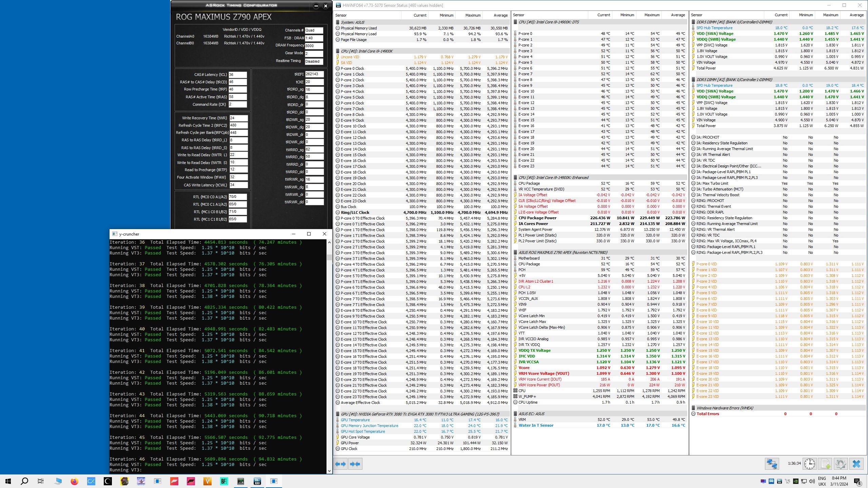The image size is (868, 488).
Task: Open the Windows Start menu
Action: point(8,481)
